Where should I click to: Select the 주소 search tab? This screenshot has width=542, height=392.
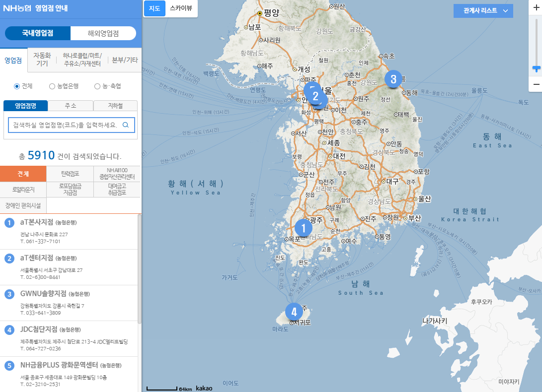click(71, 106)
